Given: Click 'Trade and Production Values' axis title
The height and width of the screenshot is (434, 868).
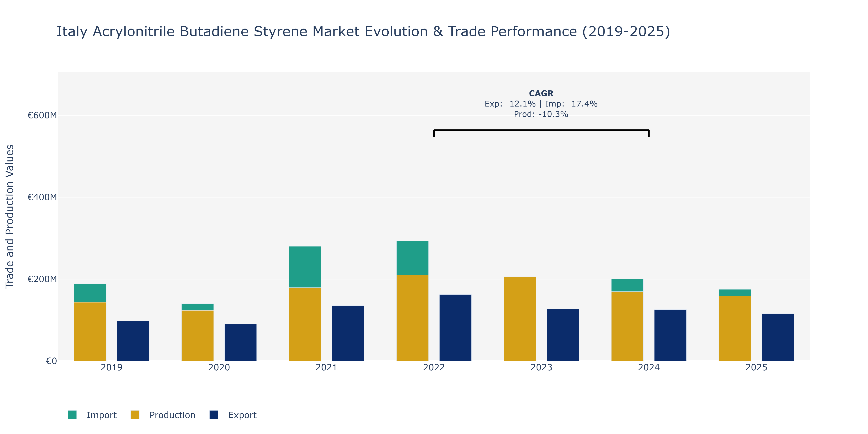Looking at the screenshot, I should [x=10, y=216].
